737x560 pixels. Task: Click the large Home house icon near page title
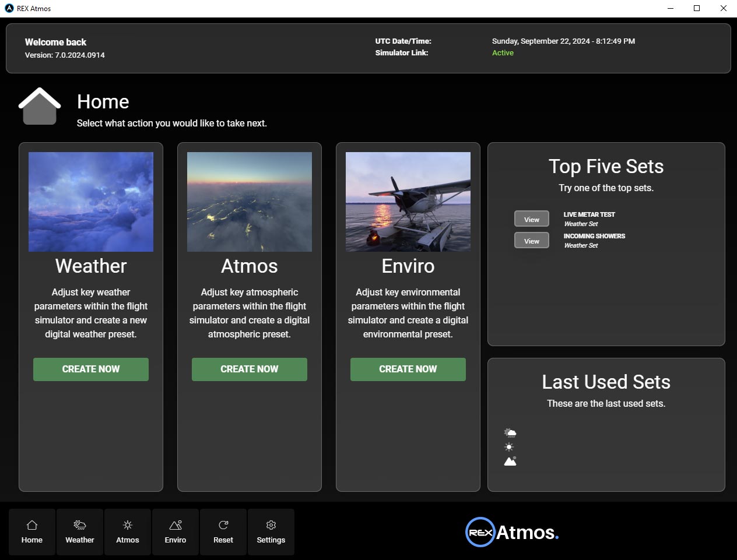click(39, 106)
